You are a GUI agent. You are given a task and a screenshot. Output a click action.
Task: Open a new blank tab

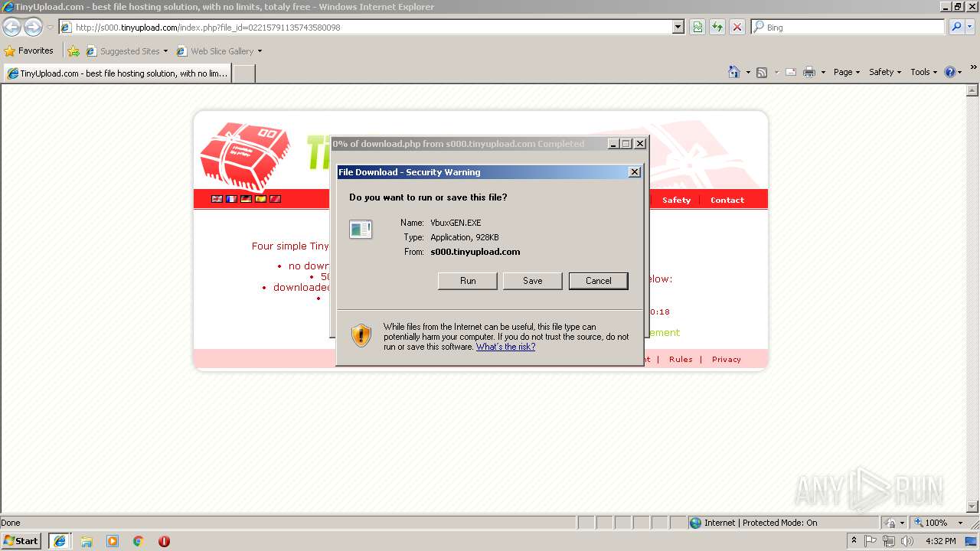pos(243,73)
